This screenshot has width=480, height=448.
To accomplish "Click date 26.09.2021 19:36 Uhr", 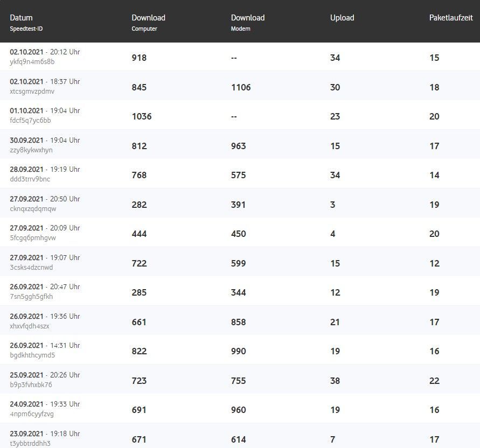I will coord(45,317).
